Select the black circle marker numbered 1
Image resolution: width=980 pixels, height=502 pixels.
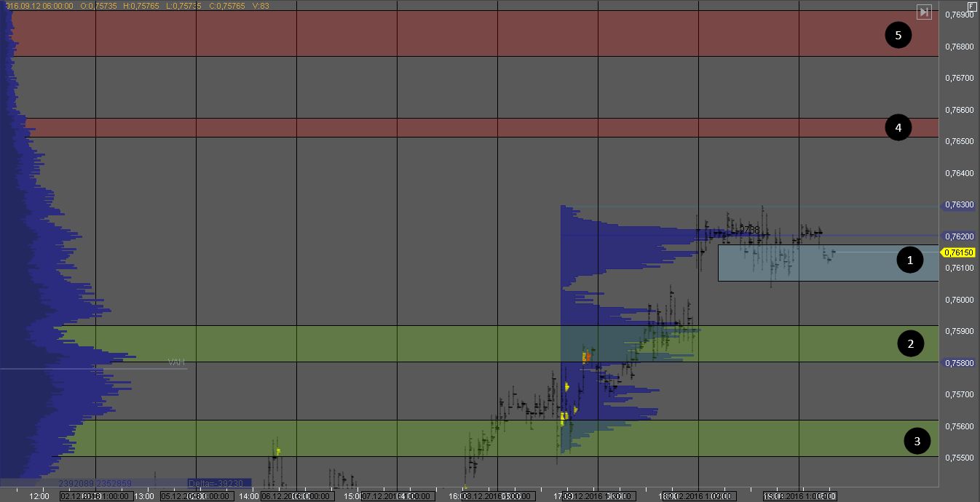909,260
